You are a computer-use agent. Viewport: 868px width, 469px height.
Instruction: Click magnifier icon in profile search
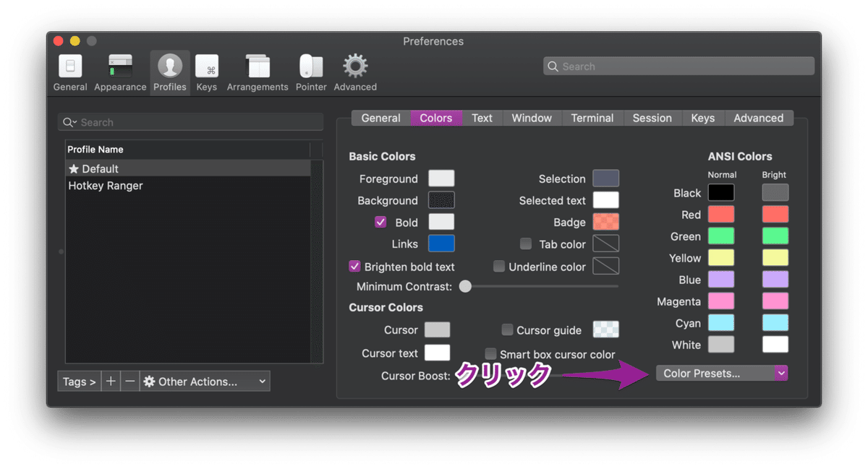click(69, 122)
